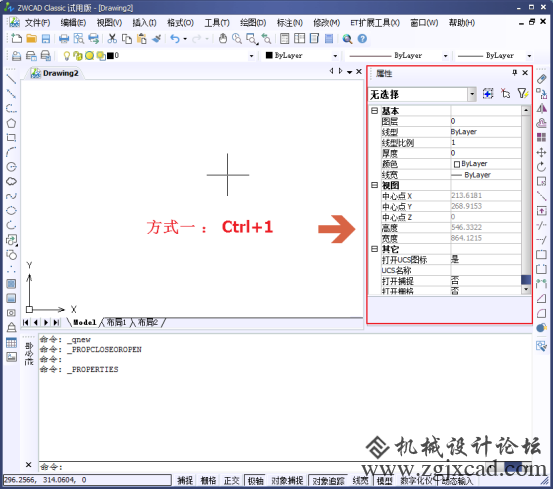Click the black ByLayer color swatch in toolbar
Image resolution: width=554 pixels, height=490 pixels.
tap(269, 55)
